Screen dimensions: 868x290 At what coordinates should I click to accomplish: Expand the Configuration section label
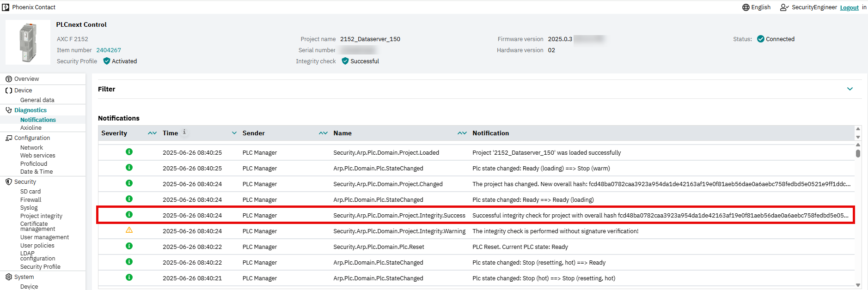(x=32, y=138)
